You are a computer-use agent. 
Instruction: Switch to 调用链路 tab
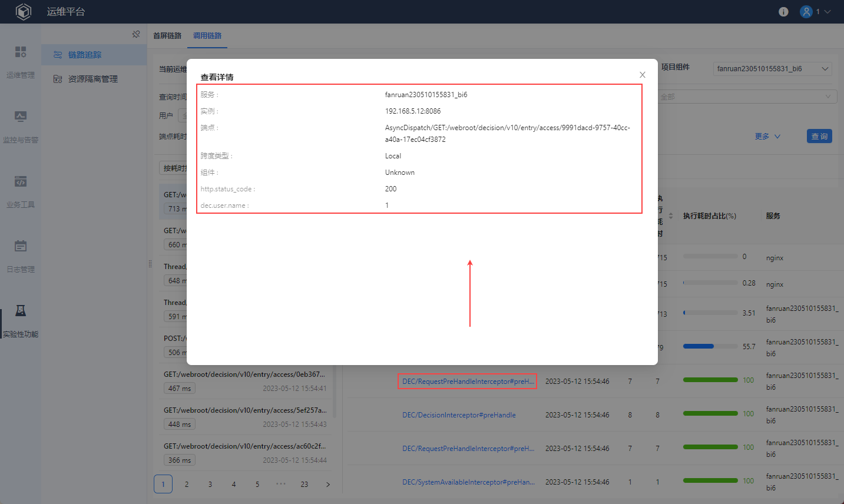coord(207,36)
